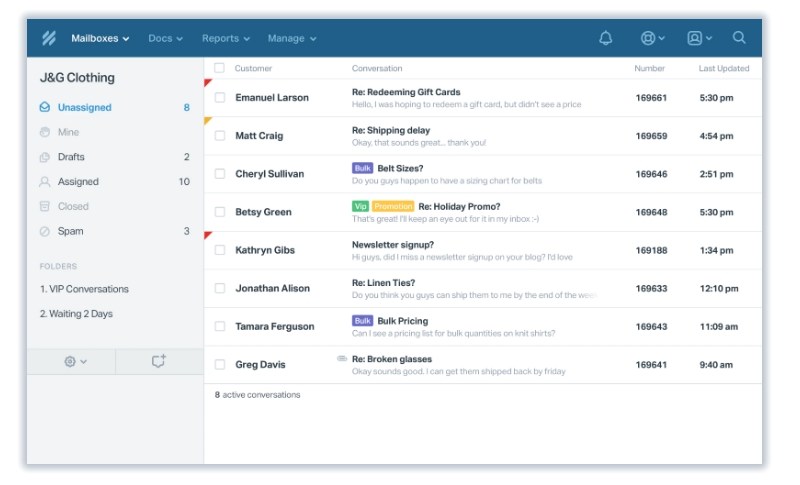Viewport: 800px width, 485px height.
Task: Click conversation number 169648
Action: [x=651, y=212]
